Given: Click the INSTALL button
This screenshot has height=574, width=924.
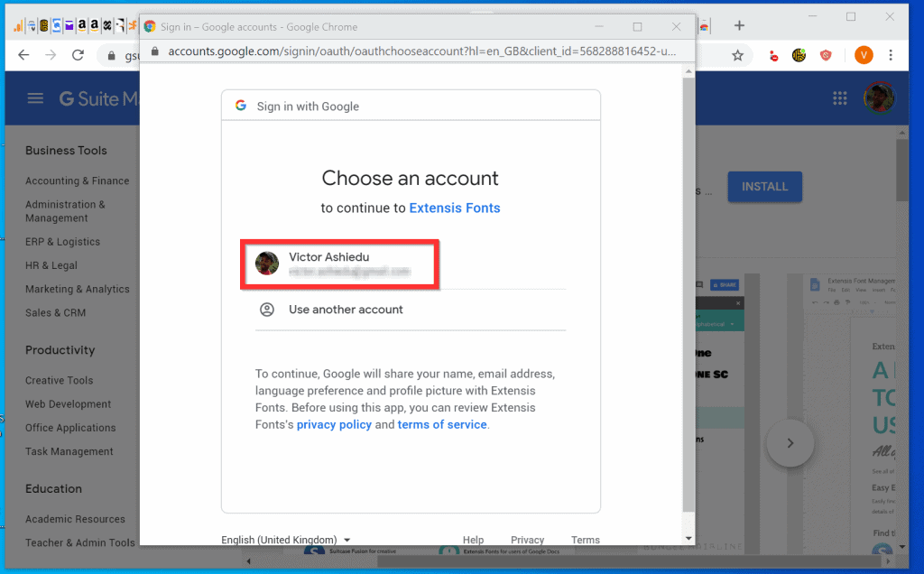Looking at the screenshot, I should coord(764,187).
